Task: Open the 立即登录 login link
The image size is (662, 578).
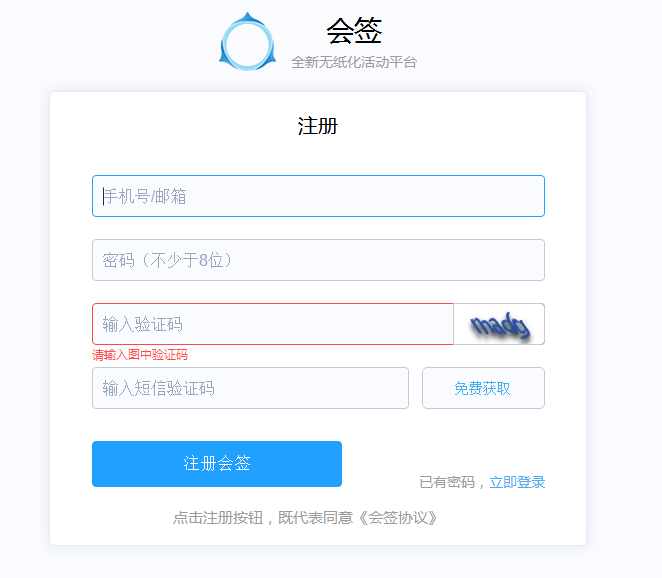Action: (x=517, y=482)
